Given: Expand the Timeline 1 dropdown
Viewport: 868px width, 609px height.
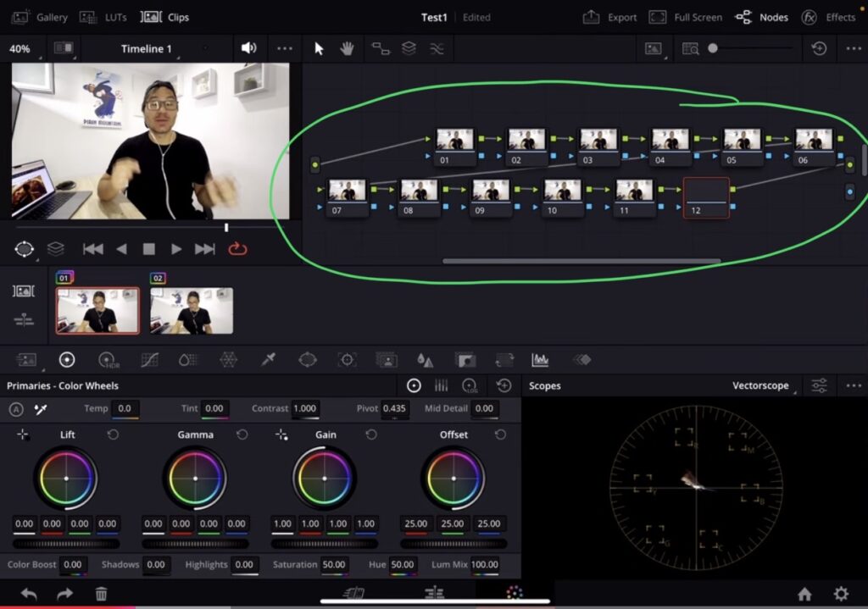Looking at the screenshot, I should pyautogui.click(x=147, y=48).
